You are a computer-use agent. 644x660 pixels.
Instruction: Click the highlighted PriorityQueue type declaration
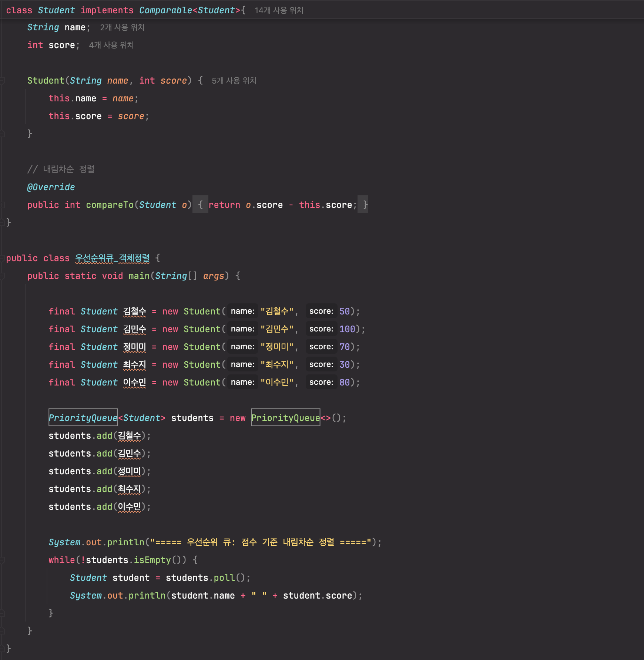point(83,418)
